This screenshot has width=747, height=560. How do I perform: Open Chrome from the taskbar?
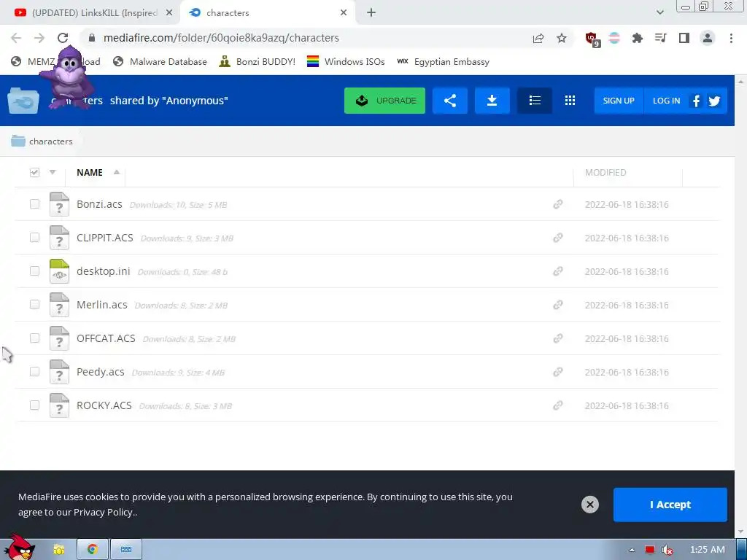[x=93, y=550]
